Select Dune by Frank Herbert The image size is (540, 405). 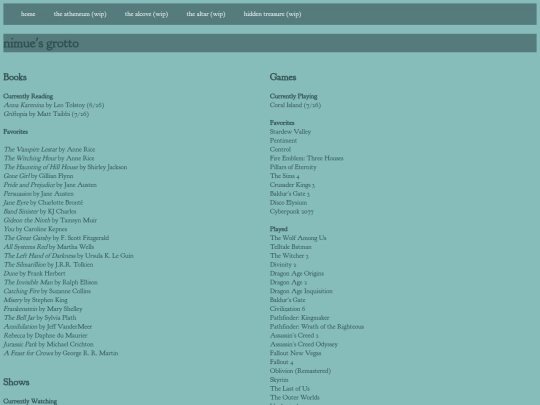pyautogui.click(x=34, y=273)
